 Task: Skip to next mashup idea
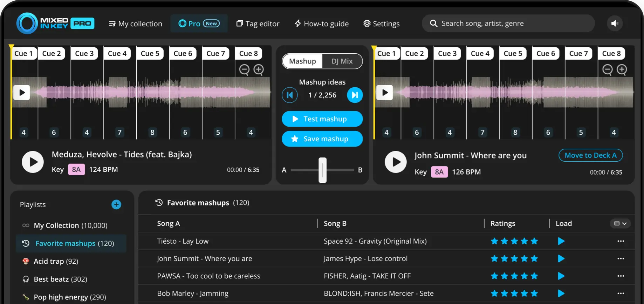[x=355, y=95]
